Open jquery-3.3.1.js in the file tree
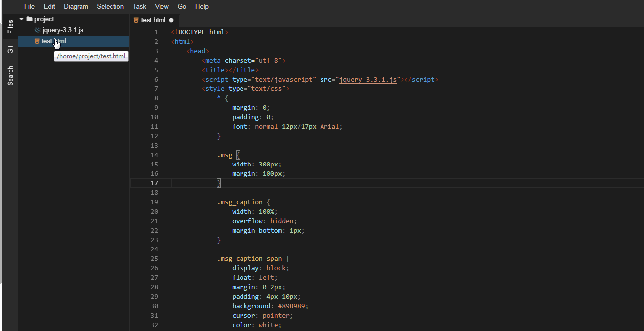The height and width of the screenshot is (331, 644). (63, 30)
